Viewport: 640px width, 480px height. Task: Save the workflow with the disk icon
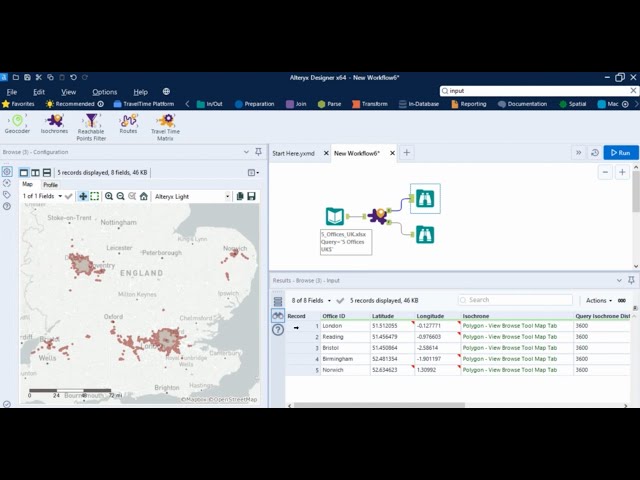27,77
